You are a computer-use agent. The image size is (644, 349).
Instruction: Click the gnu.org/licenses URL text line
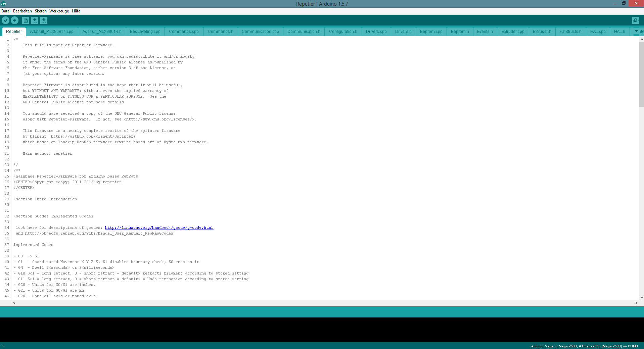tap(109, 119)
